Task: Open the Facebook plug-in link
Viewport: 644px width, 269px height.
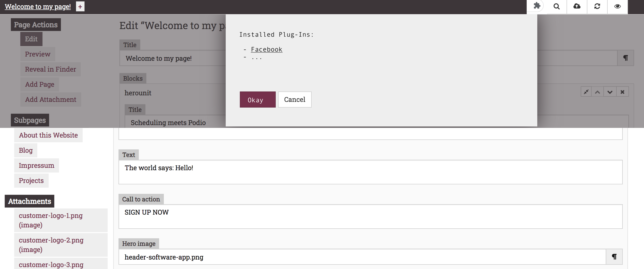Action: [x=267, y=49]
